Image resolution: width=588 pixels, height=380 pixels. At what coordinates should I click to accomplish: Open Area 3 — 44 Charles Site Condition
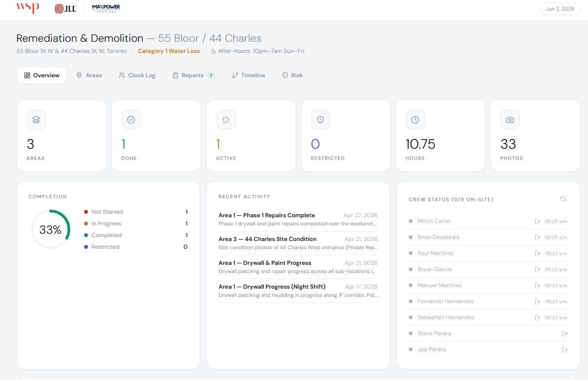tap(298, 243)
